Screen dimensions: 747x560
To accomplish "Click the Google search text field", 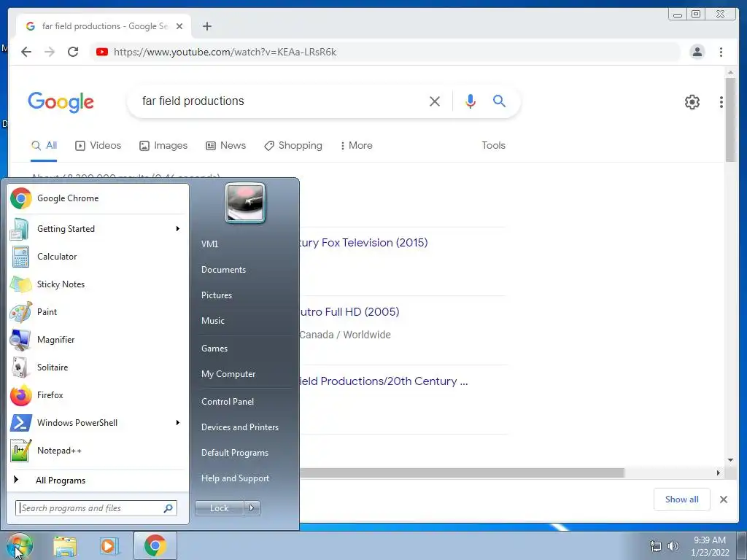I will pyautogui.click(x=281, y=101).
